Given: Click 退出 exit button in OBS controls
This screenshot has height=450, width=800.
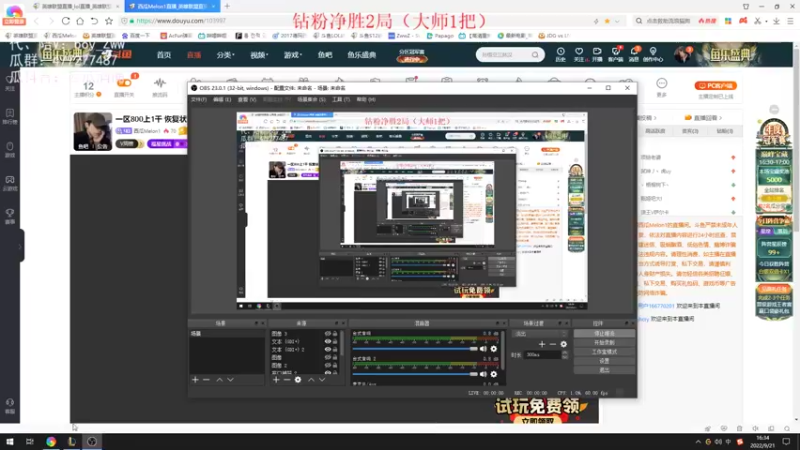Looking at the screenshot, I should (x=604, y=370).
